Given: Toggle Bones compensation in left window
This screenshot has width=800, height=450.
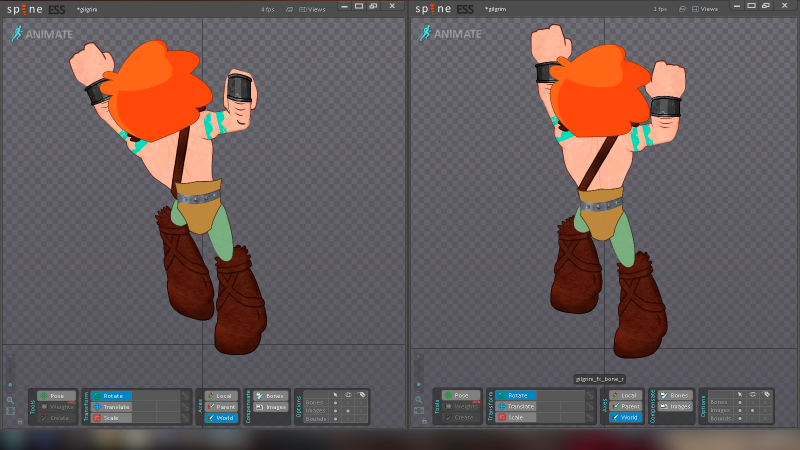Looking at the screenshot, I should (x=271, y=395).
